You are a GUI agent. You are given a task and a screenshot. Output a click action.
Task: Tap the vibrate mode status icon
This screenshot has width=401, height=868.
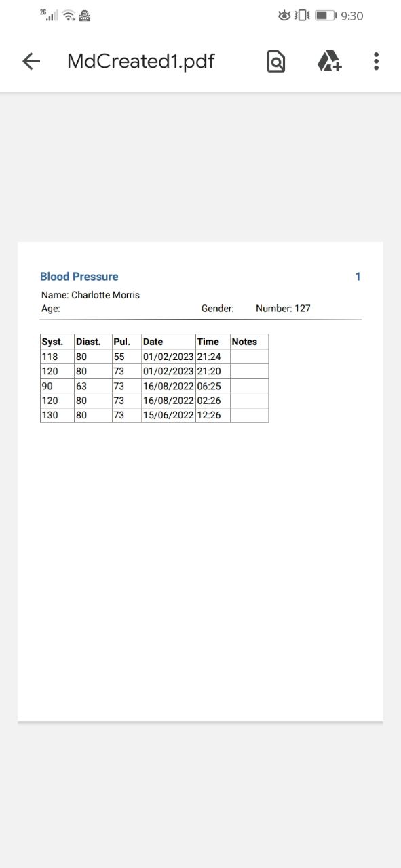(303, 15)
